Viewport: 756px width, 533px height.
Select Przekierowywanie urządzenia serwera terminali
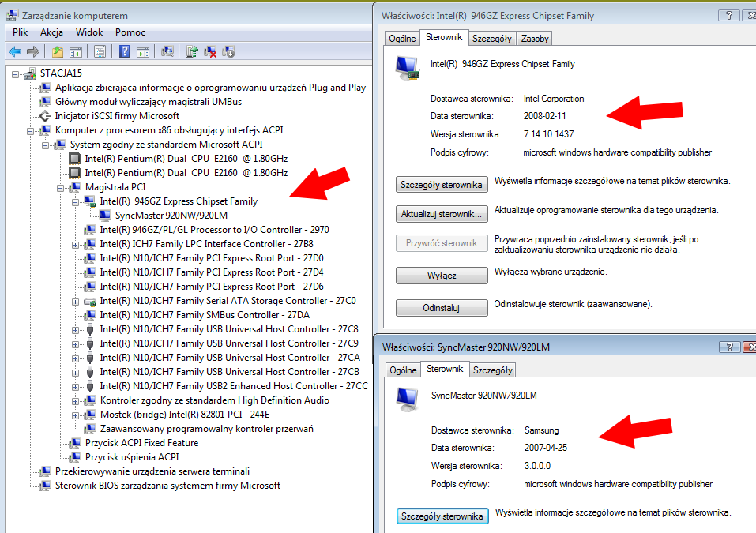point(152,471)
